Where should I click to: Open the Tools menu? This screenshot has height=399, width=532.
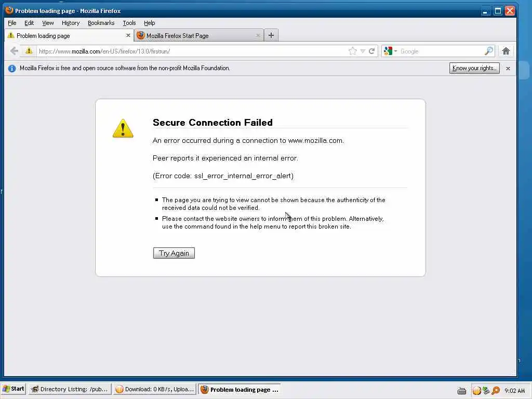click(x=129, y=23)
